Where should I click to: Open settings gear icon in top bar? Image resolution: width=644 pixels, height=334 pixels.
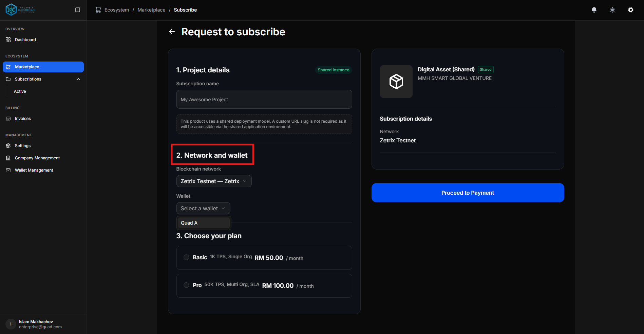coord(630,10)
